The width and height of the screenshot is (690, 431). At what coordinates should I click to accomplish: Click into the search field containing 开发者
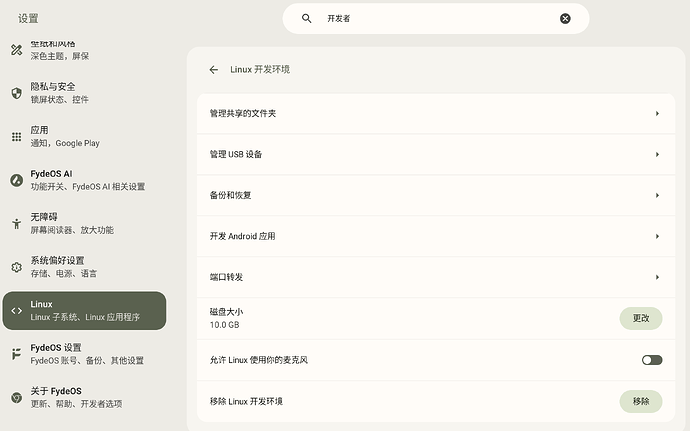[436, 18]
